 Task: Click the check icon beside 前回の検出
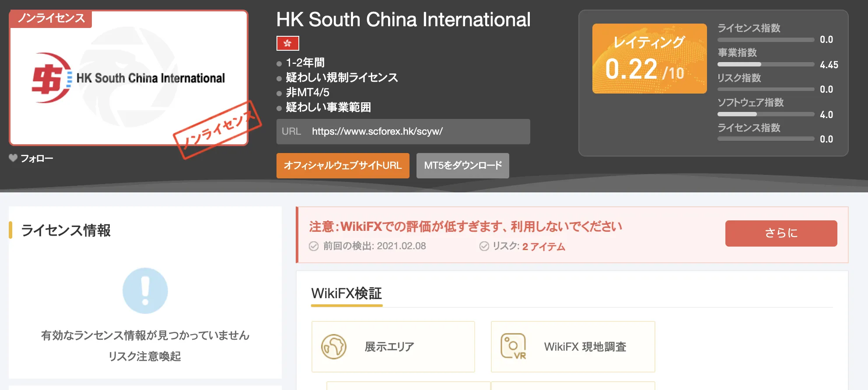[314, 246]
